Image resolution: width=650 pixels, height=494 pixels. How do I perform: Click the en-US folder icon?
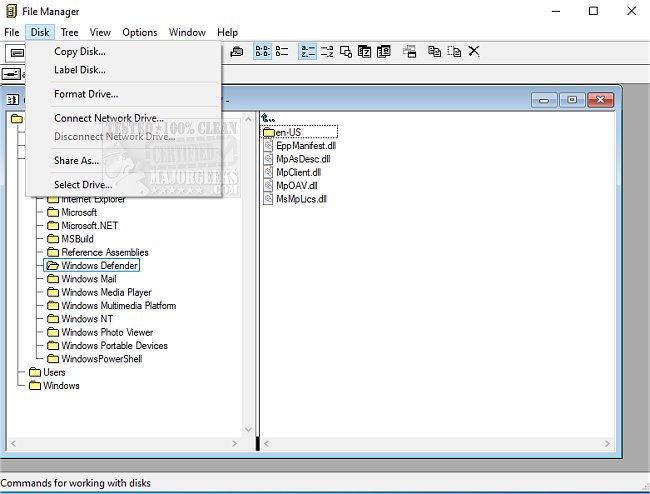pyautogui.click(x=268, y=132)
